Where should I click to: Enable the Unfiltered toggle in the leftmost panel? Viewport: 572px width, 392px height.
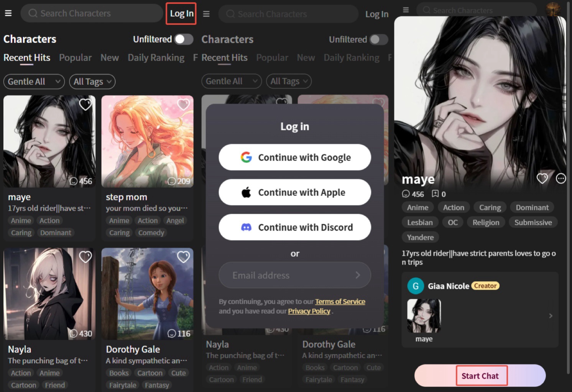click(x=184, y=39)
